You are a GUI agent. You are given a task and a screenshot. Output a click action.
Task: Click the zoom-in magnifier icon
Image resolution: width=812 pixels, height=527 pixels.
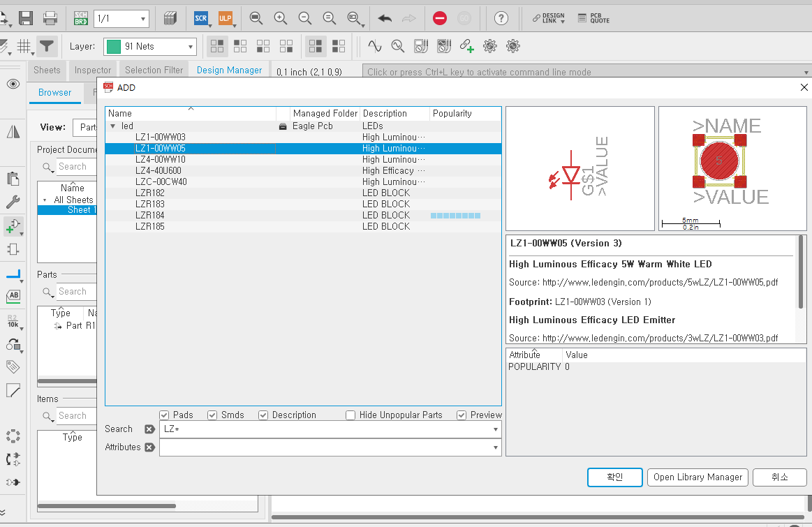click(x=280, y=19)
